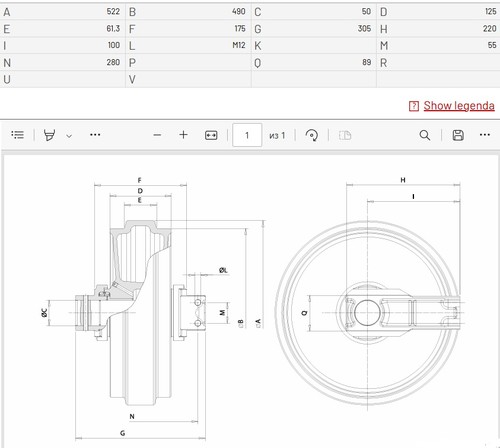Click the P label in the table
Image resolution: width=500 pixels, height=448 pixels.
(x=132, y=63)
